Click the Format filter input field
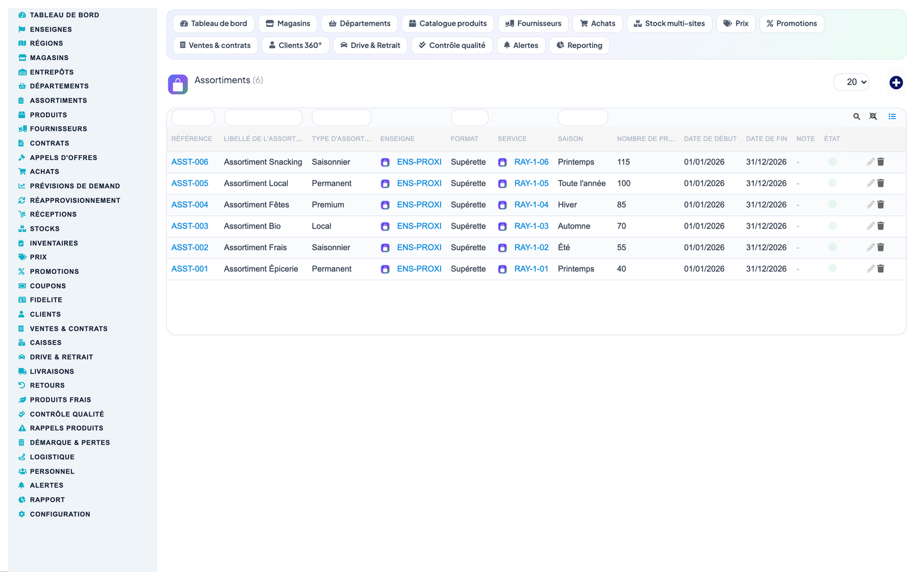924x572 pixels. pos(469,118)
